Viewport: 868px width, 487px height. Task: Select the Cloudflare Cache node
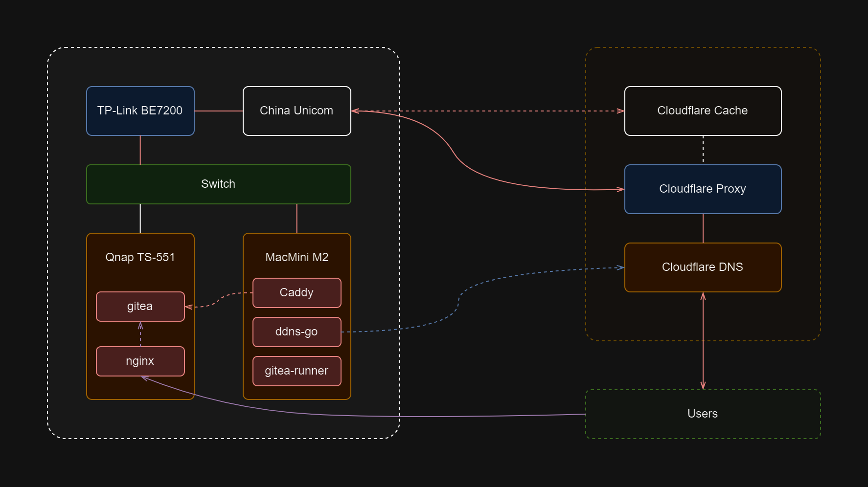(x=703, y=111)
